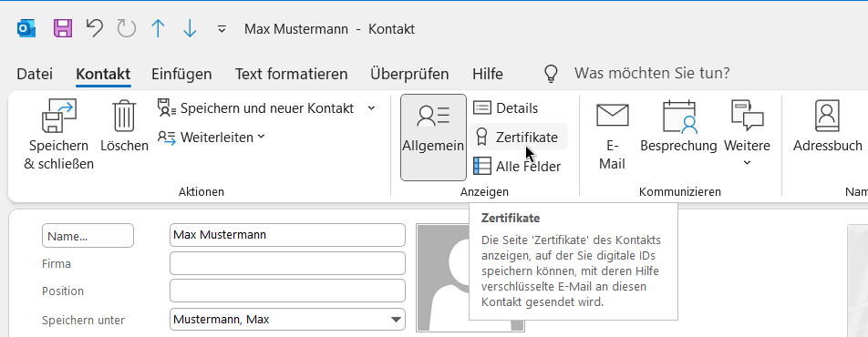Image resolution: width=868 pixels, height=337 pixels.
Task: Send an E-Mail to the contact
Action: point(613,136)
